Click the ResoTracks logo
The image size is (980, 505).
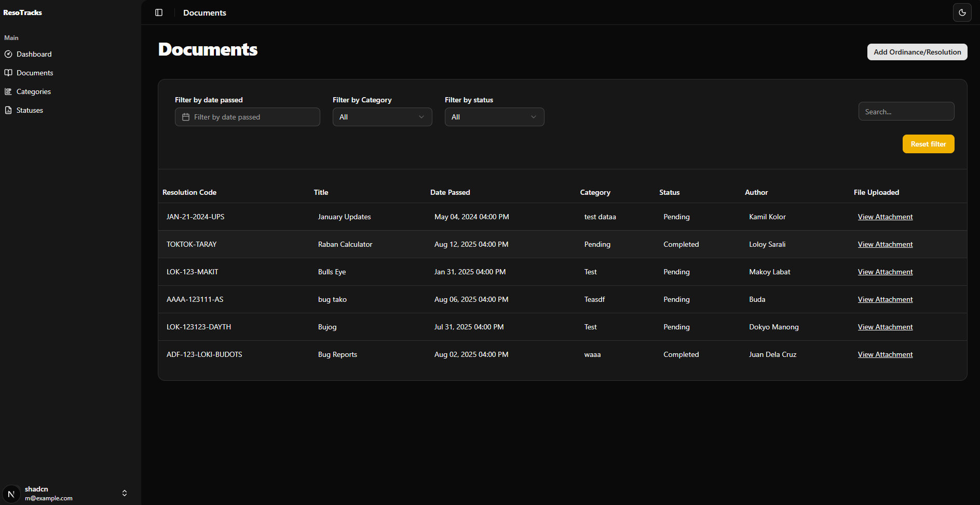point(23,12)
